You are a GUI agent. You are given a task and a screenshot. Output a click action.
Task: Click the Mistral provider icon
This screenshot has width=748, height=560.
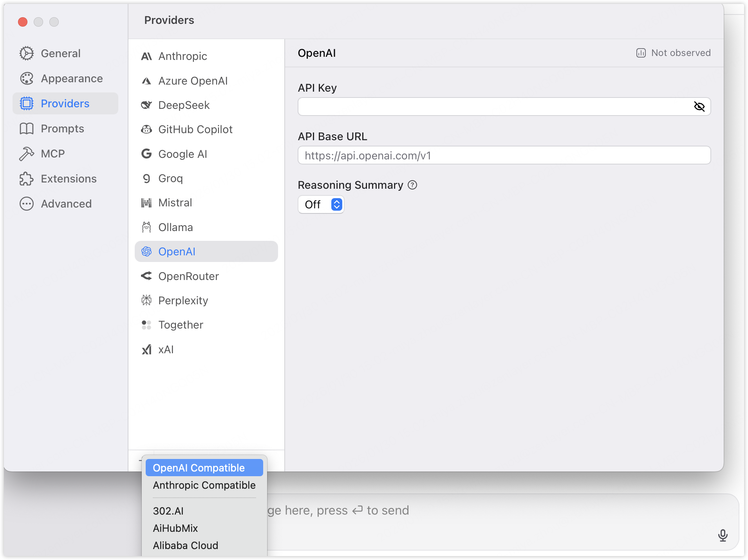146,203
